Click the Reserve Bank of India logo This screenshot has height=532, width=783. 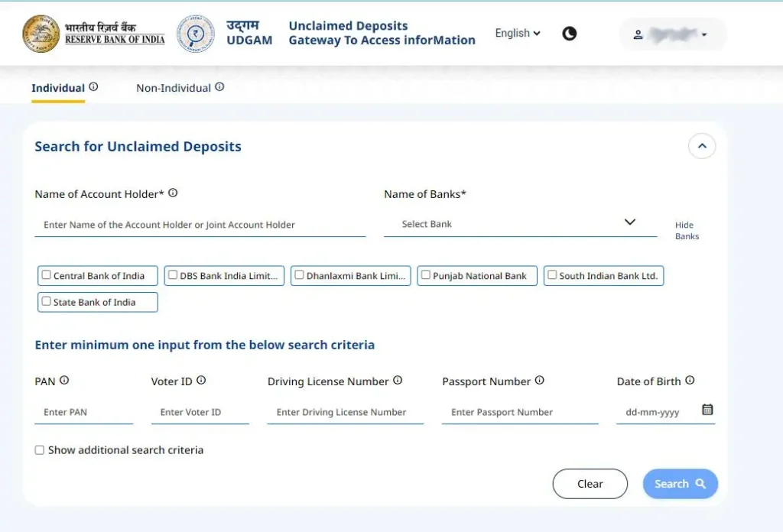pyautogui.click(x=93, y=34)
